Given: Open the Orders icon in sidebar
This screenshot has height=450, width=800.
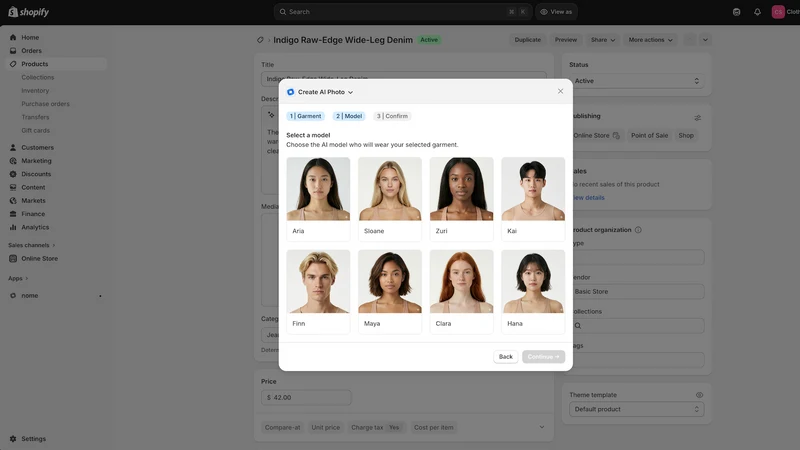Looking at the screenshot, I should click(x=13, y=51).
